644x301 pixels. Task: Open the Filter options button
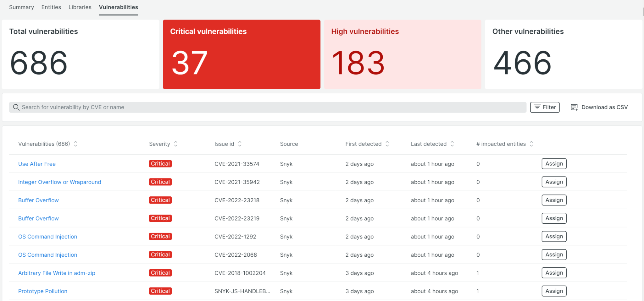(x=545, y=107)
